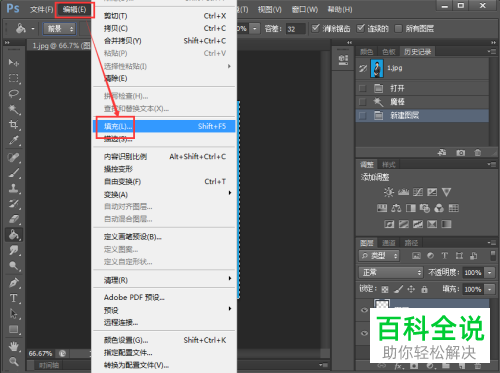The width and height of the screenshot is (500, 373).
Task: Open the 正常 blend mode dropdown
Action: pos(391,273)
